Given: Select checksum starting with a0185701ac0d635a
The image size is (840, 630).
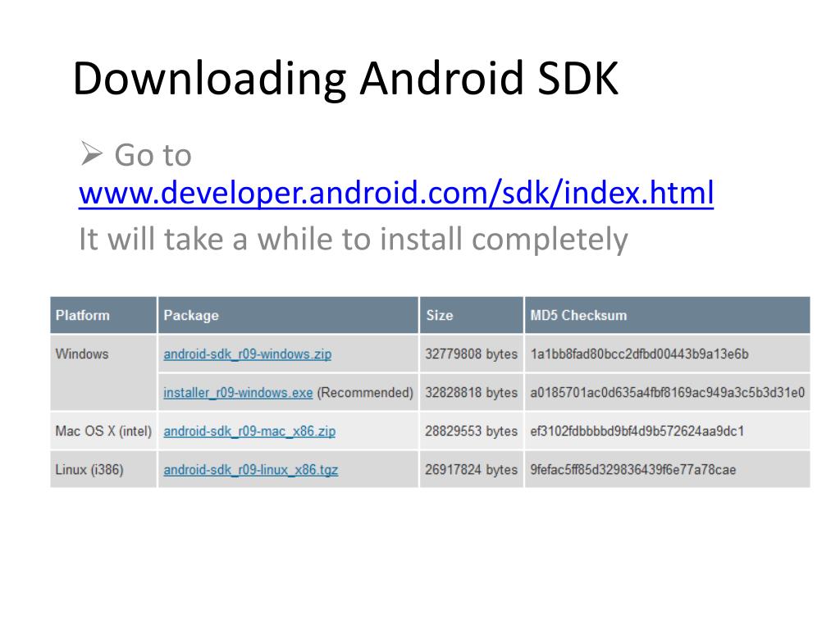Looking at the screenshot, I should click(x=668, y=392).
